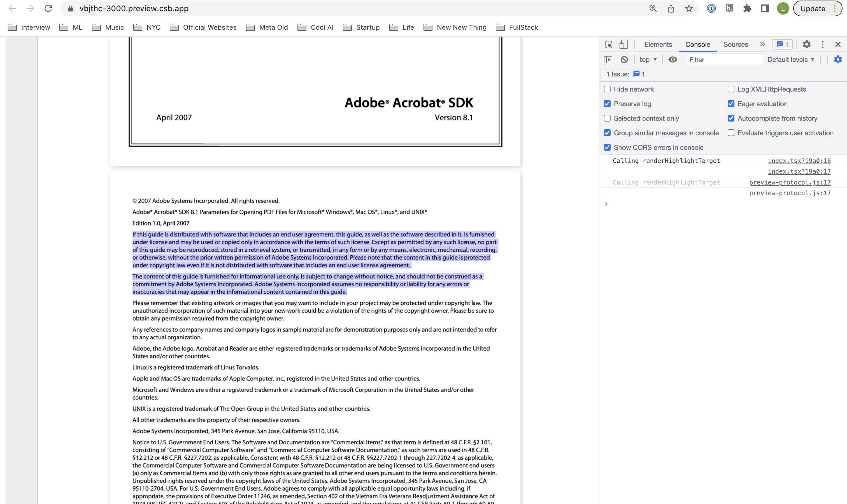Toggle the device toolbar
The height and width of the screenshot is (504, 847).
(623, 44)
